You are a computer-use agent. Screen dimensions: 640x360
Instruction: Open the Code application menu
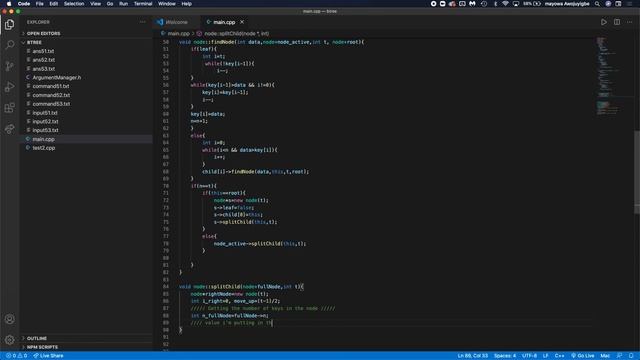(24, 4)
